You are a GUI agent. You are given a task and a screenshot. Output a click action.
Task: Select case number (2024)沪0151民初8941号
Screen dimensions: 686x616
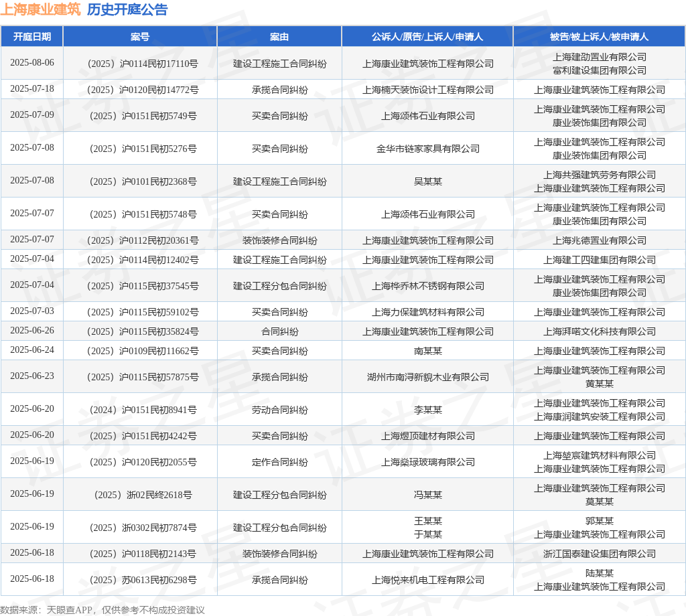[143, 410]
